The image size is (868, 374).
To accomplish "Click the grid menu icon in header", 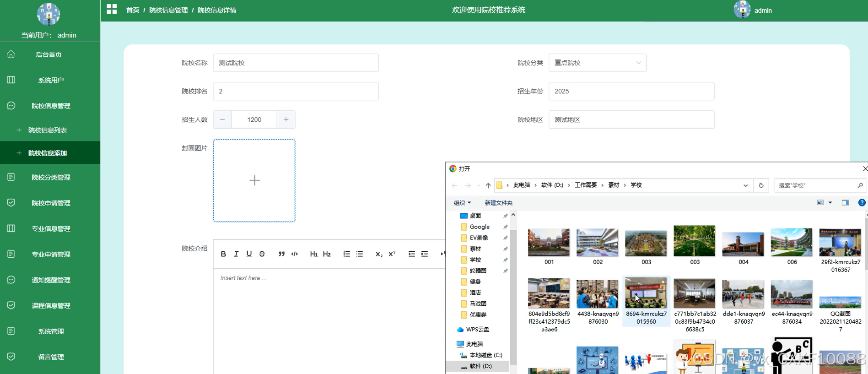I will (x=112, y=9).
